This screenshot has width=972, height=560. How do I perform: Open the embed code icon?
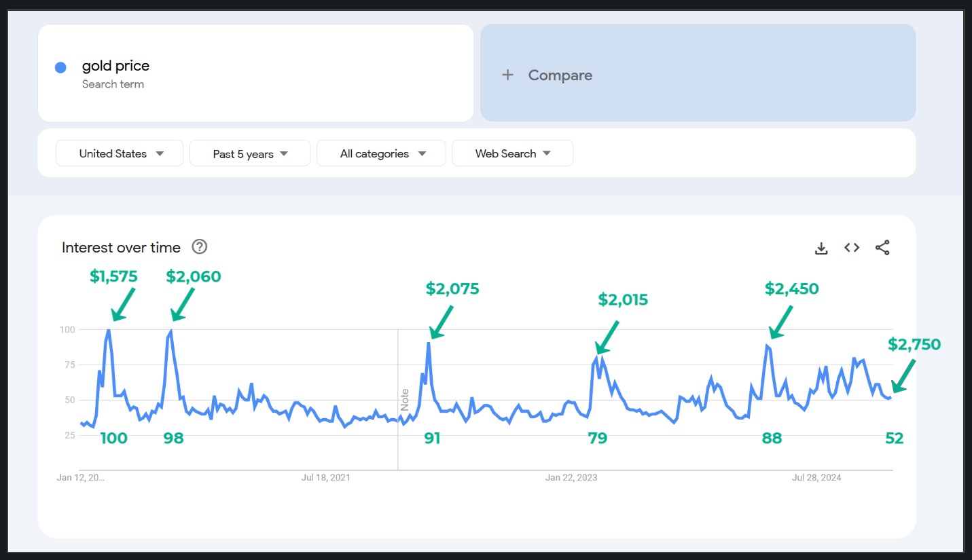(x=852, y=248)
